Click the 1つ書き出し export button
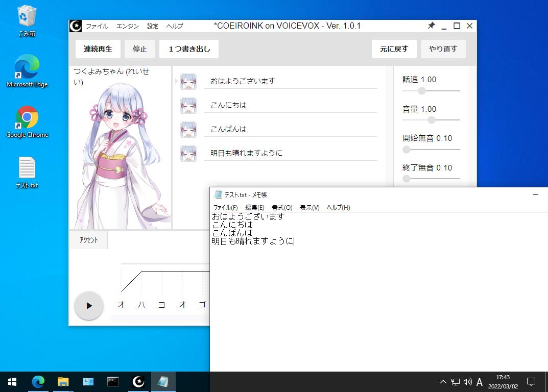The image size is (548, 392). [x=189, y=49]
